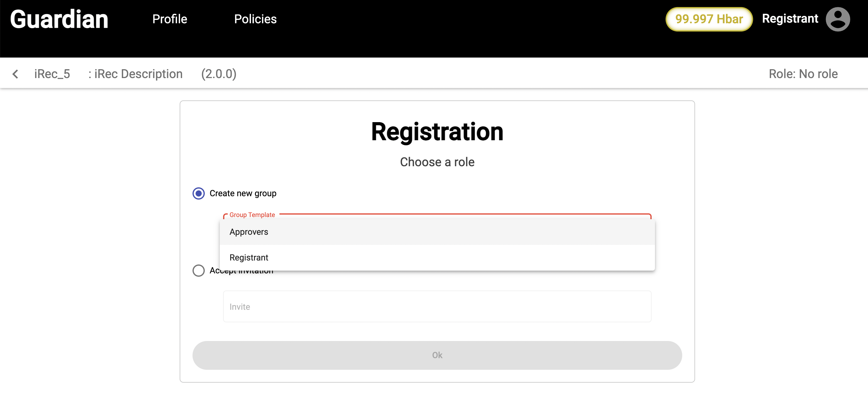
Task: Click the Role: No role label
Action: [x=803, y=74]
